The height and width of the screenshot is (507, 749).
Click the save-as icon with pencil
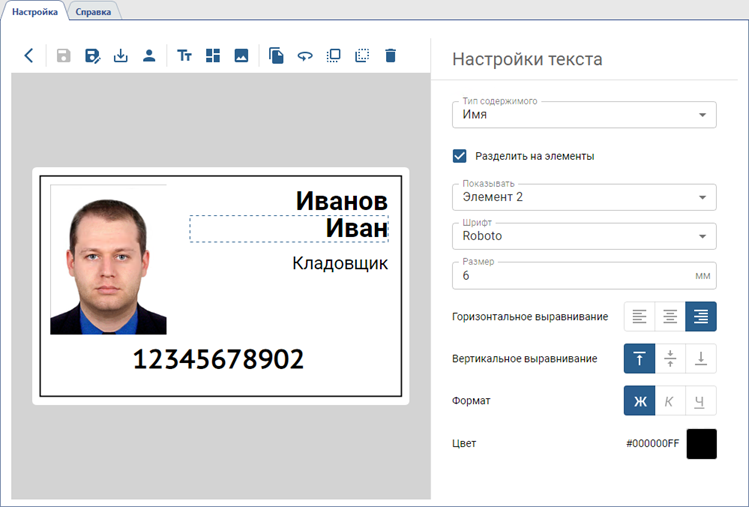93,56
